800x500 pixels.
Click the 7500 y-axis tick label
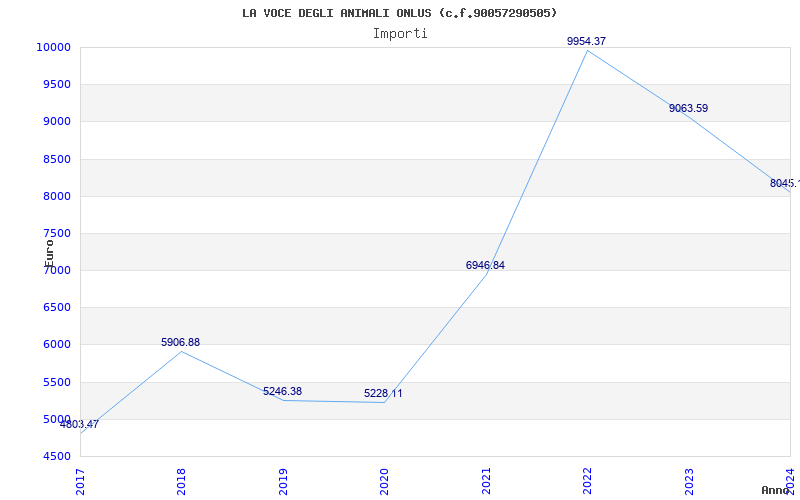pos(57,233)
